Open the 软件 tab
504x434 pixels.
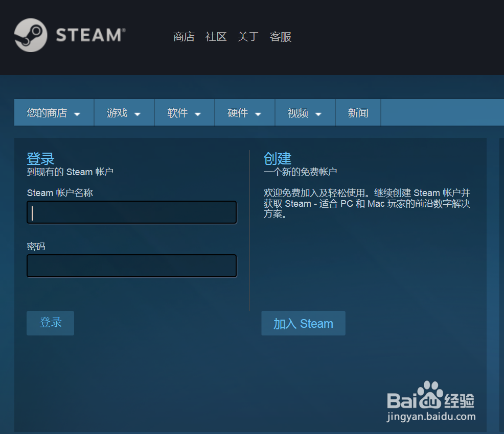click(x=185, y=113)
